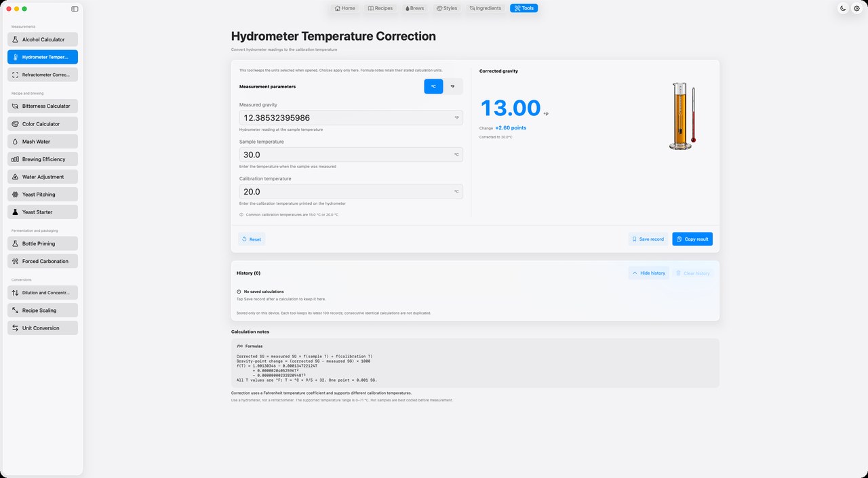Screen dimensions: 868x478
Task: Switch units to °F
Action: pyautogui.click(x=453, y=86)
